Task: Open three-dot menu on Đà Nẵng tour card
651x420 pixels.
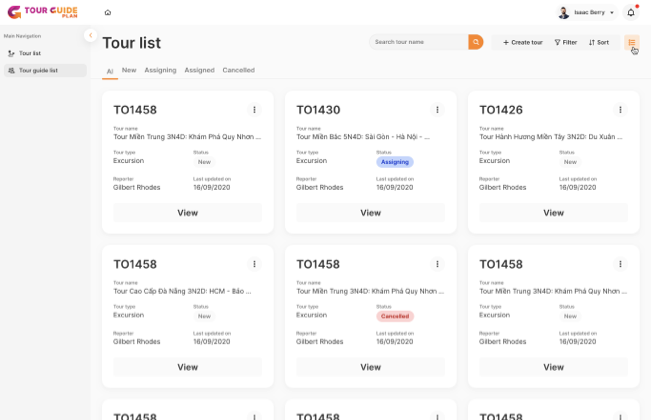Action: click(255, 264)
